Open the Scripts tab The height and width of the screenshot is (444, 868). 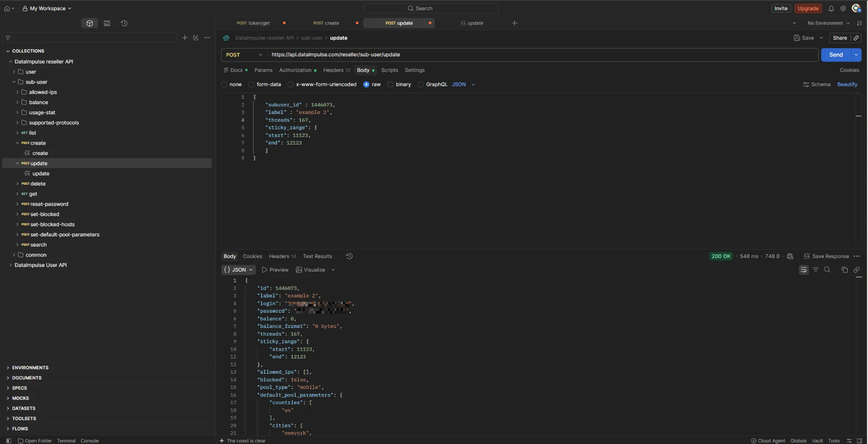(x=389, y=70)
